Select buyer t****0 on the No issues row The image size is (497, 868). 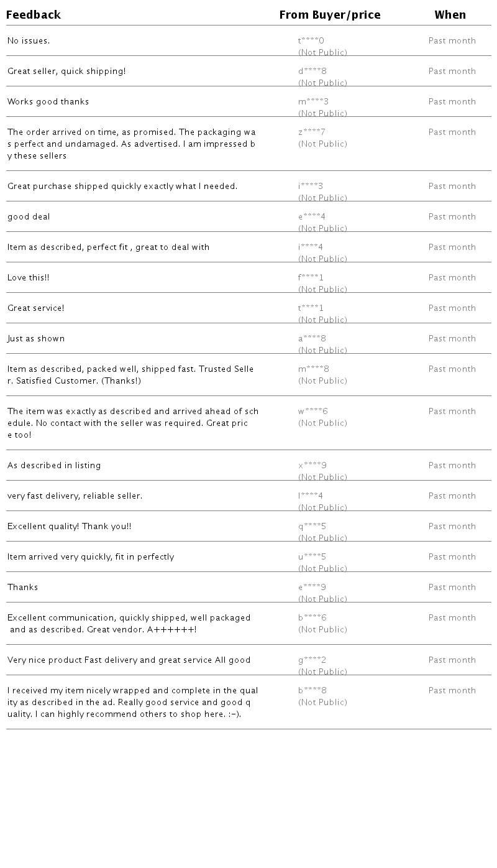[311, 41]
